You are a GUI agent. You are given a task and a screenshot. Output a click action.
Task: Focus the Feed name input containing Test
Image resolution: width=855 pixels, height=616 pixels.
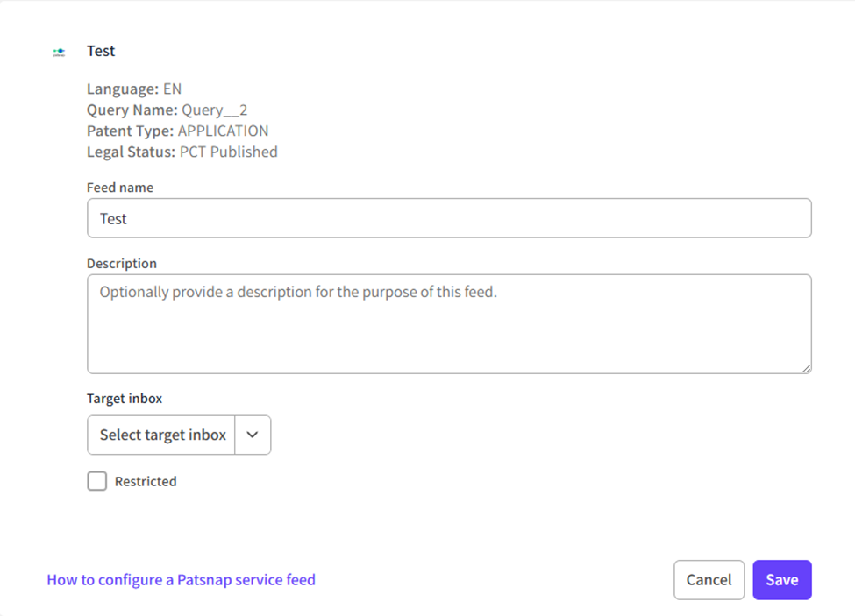click(449, 218)
